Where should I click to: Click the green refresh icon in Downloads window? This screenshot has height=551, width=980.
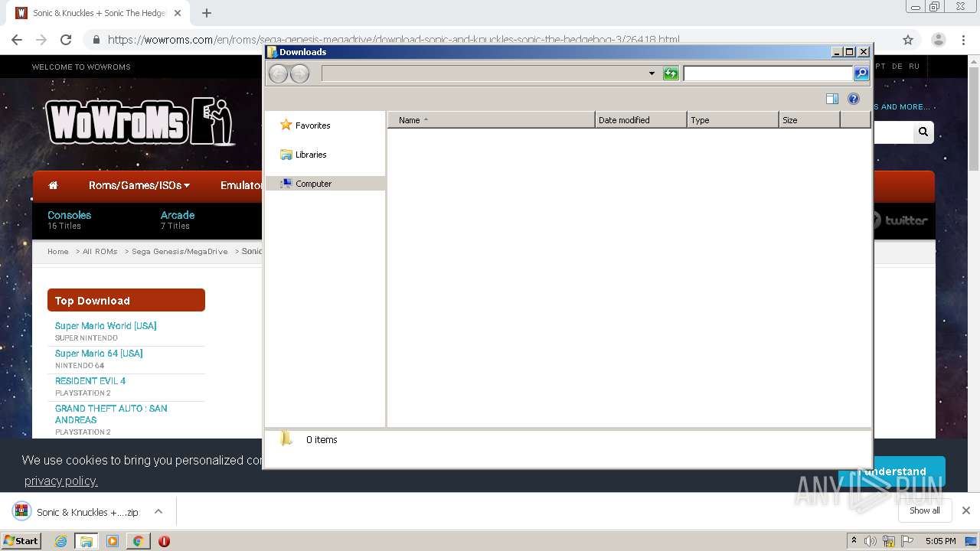coord(671,73)
